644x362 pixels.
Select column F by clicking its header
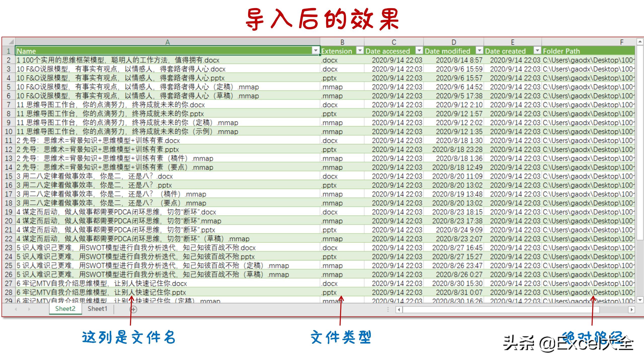[621, 42]
